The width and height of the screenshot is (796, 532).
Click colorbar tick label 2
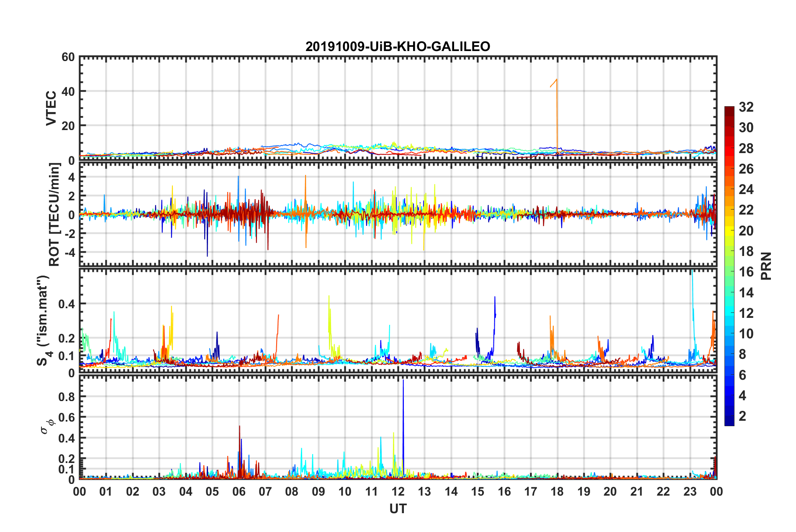[742, 416]
